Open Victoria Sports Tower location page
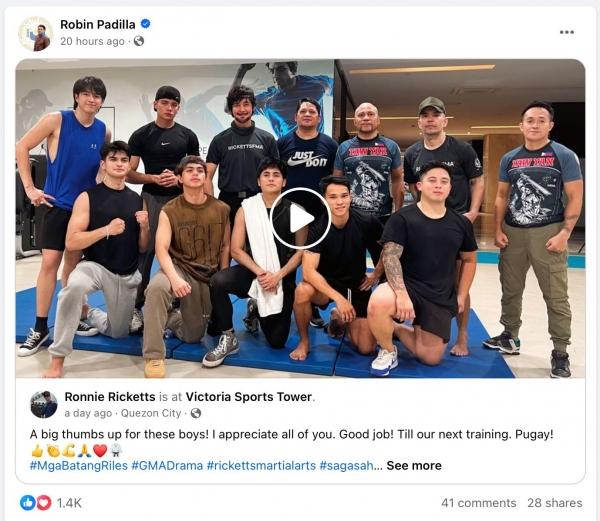600x521 pixels. click(x=249, y=397)
